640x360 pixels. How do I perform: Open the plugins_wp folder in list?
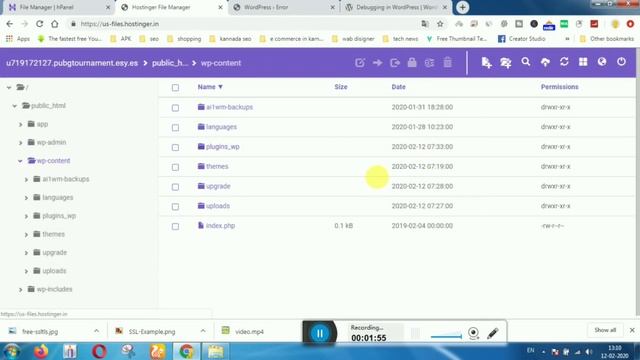coord(222,147)
